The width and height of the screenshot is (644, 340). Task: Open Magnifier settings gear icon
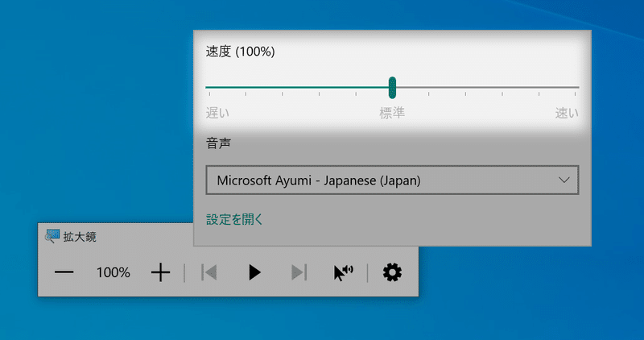[x=392, y=272]
